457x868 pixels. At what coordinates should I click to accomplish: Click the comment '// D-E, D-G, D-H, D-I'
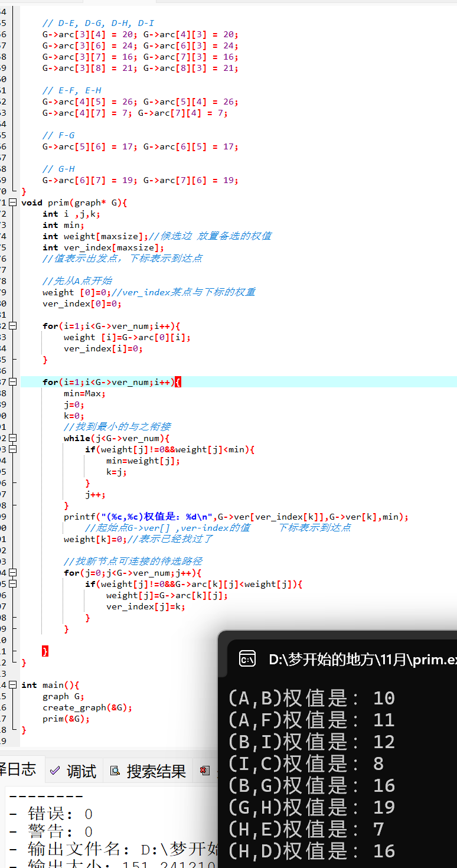(98, 23)
